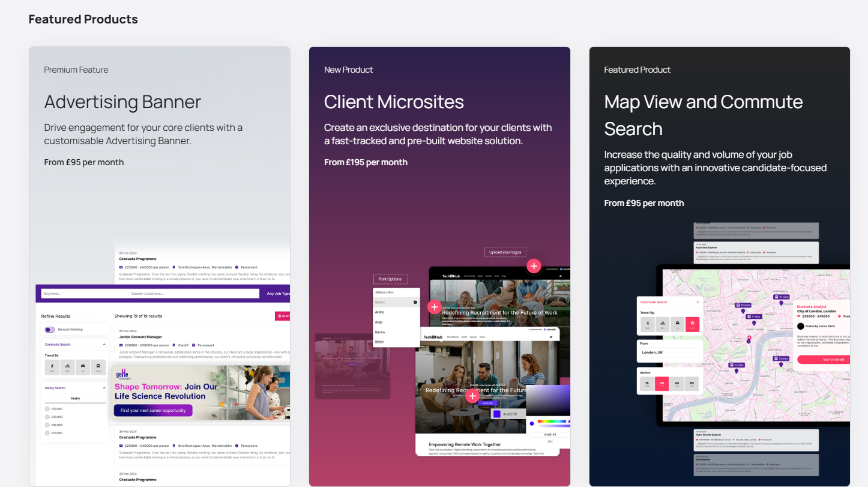The image size is (868, 487).
Task: Collapse Commute Search panel on the map
Action: pyautogui.click(x=698, y=302)
